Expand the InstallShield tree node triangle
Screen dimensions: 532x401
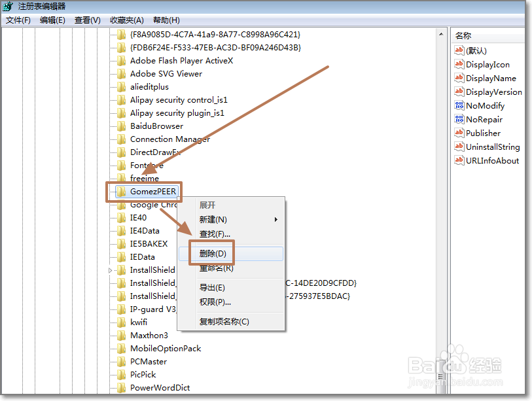(x=111, y=270)
